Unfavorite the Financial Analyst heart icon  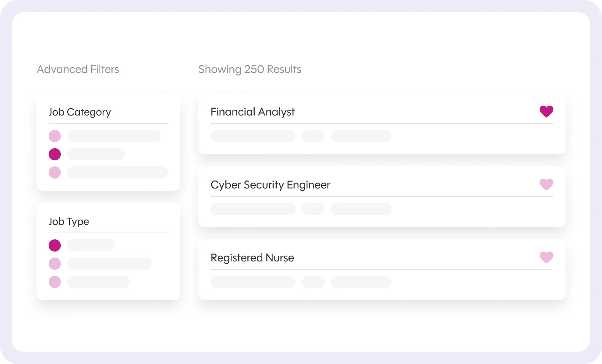[x=547, y=111]
